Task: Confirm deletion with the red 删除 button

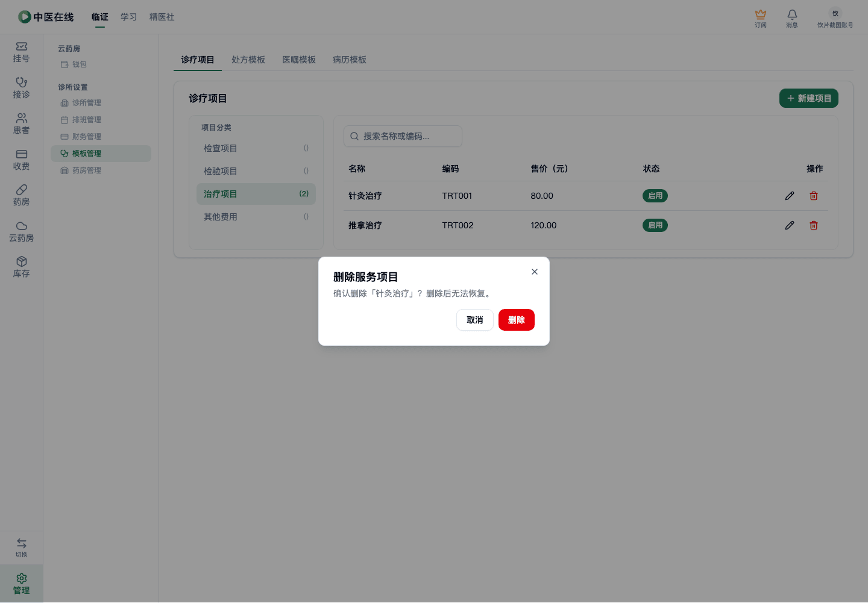Action: tap(516, 320)
